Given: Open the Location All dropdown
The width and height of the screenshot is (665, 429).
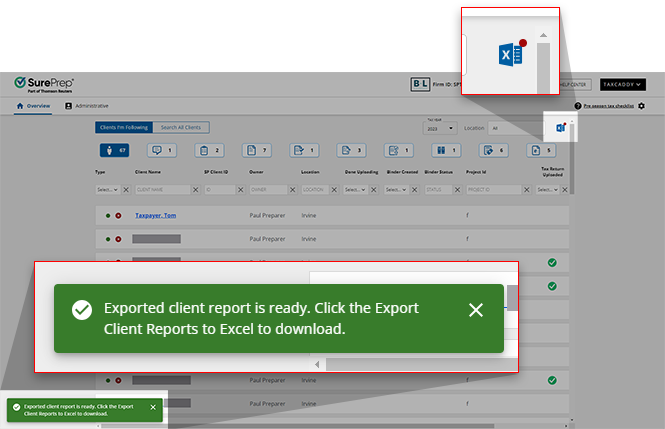Looking at the screenshot, I should click(515, 128).
